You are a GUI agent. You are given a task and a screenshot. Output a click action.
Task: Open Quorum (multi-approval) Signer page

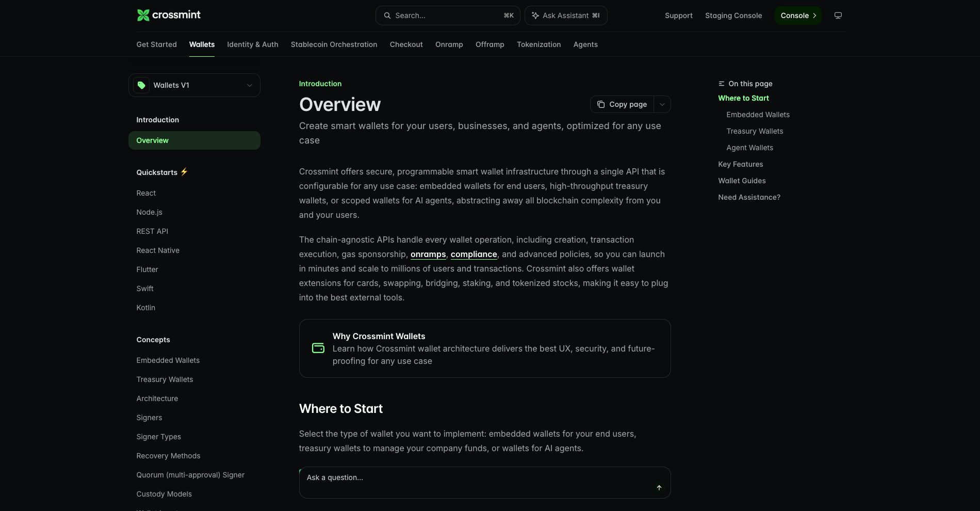point(190,475)
